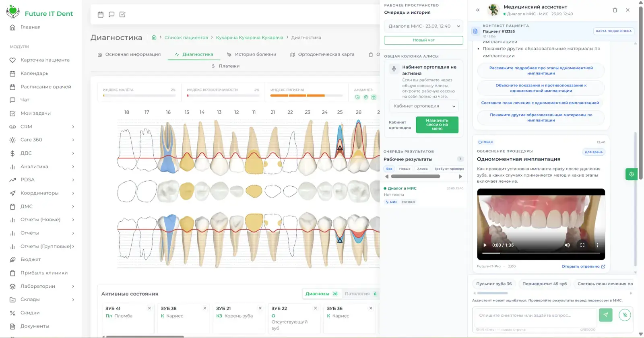
Task: Remove the ЗУБ 21 condition card
Action: click(x=260, y=308)
